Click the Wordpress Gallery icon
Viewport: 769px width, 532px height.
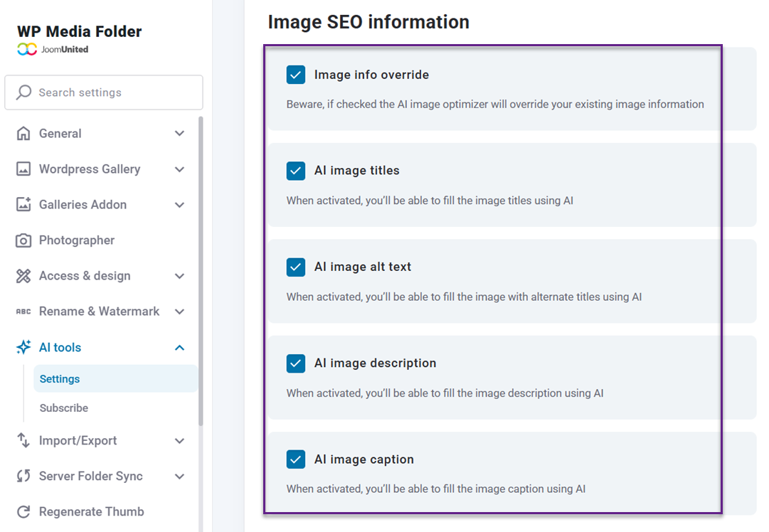pyautogui.click(x=23, y=169)
